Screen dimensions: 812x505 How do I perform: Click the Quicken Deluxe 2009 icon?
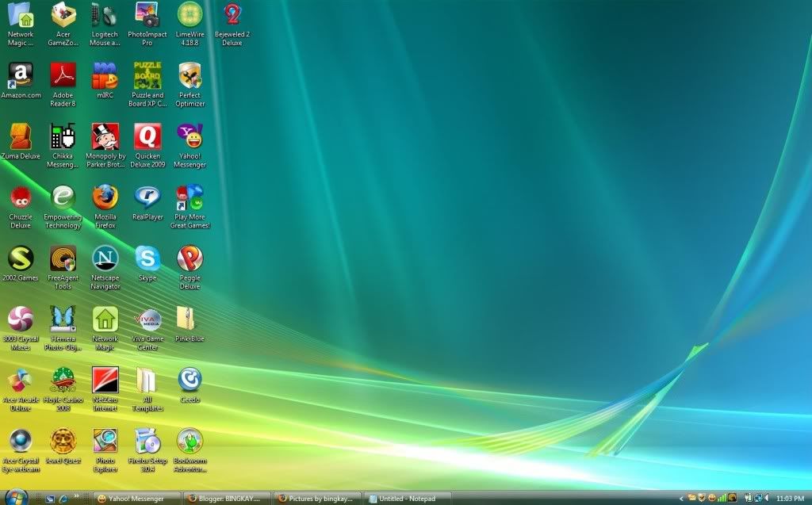[x=147, y=146]
